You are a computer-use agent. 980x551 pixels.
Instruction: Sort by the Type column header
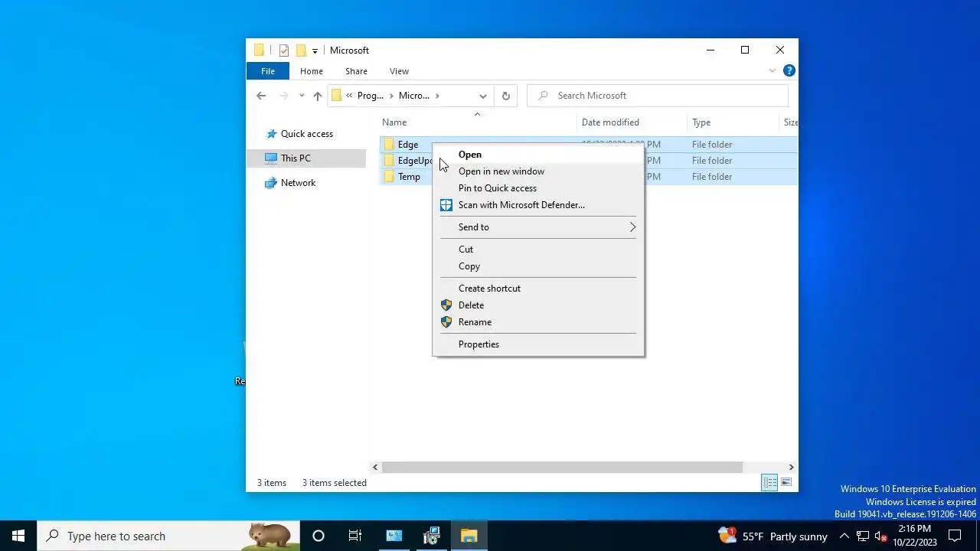733,122
